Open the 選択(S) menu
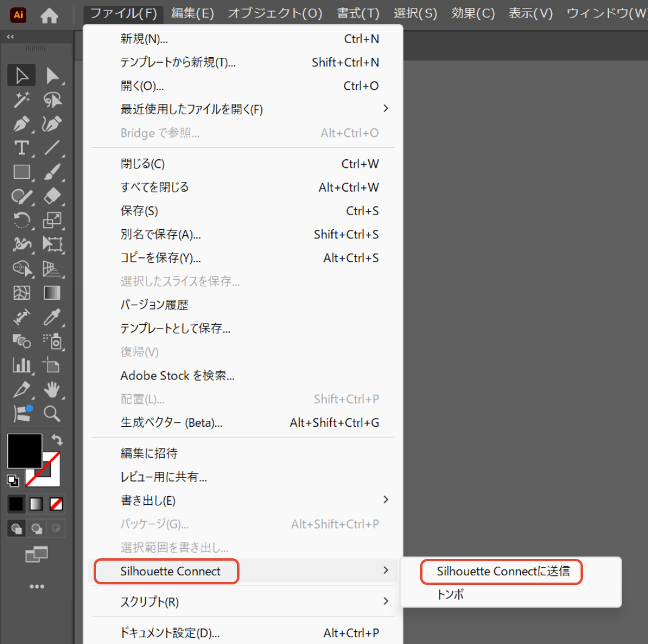 415,13
